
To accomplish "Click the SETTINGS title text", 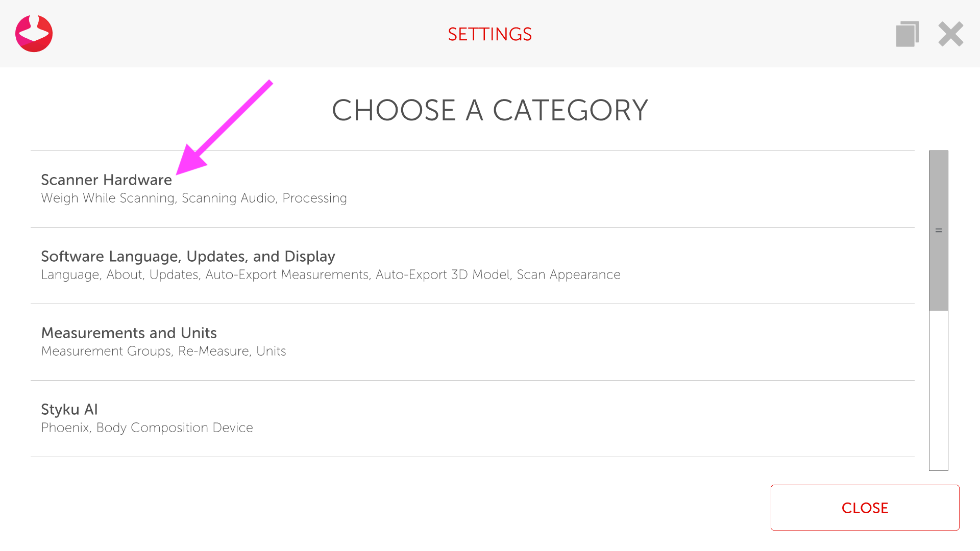I will [x=489, y=34].
